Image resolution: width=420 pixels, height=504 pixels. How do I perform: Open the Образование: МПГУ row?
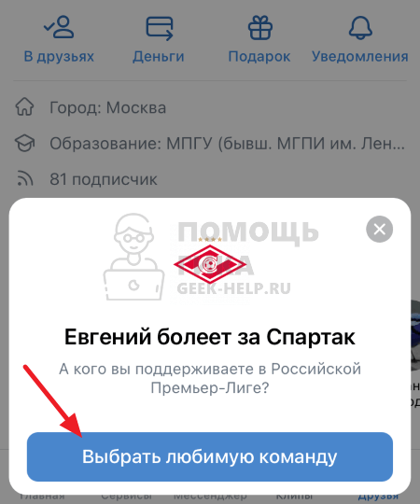click(x=210, y=144)
